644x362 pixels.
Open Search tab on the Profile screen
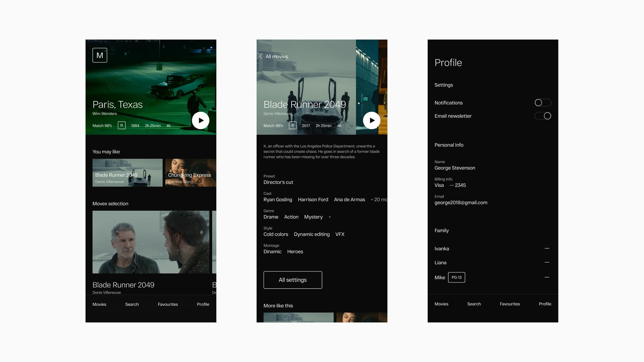click(474, 304)
